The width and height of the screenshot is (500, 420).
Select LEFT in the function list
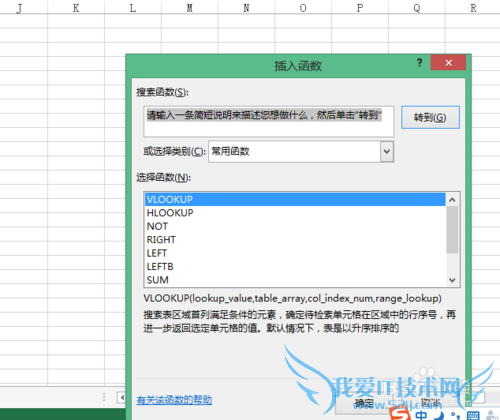[x=295, y=253]
